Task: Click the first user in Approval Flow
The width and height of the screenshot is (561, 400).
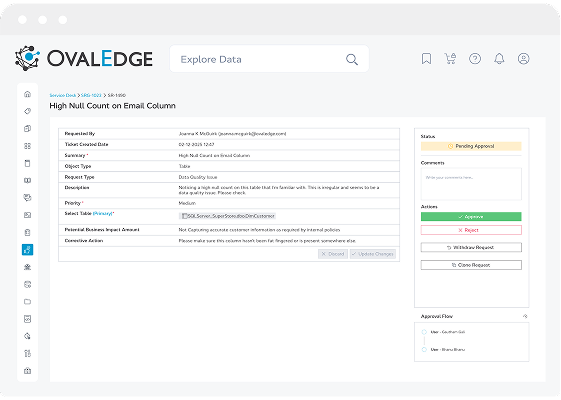Action: pos(448,332)
